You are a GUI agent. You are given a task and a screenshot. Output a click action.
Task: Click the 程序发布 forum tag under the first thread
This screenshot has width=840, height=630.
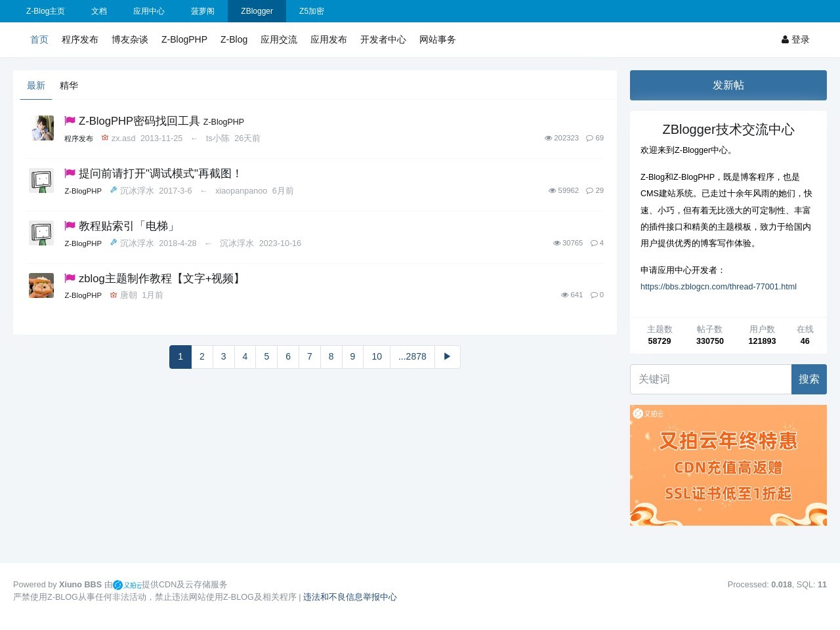click(x=79, y=138)
